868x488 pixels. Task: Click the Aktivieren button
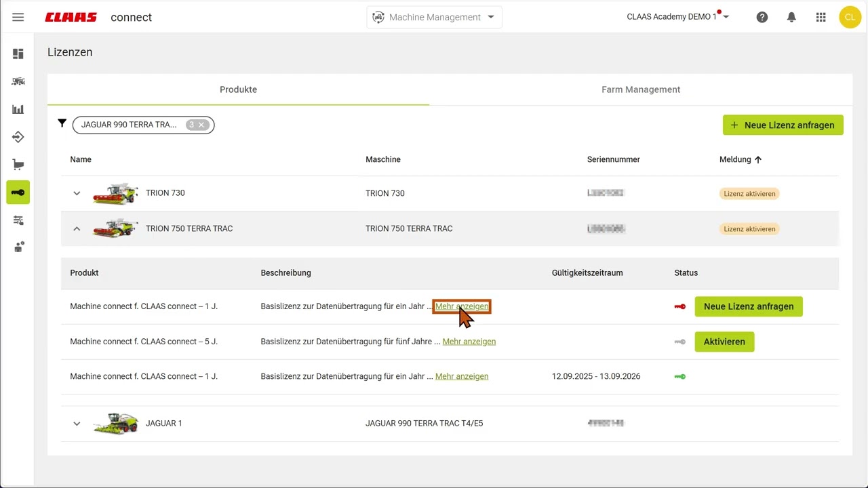pos(724,342)
